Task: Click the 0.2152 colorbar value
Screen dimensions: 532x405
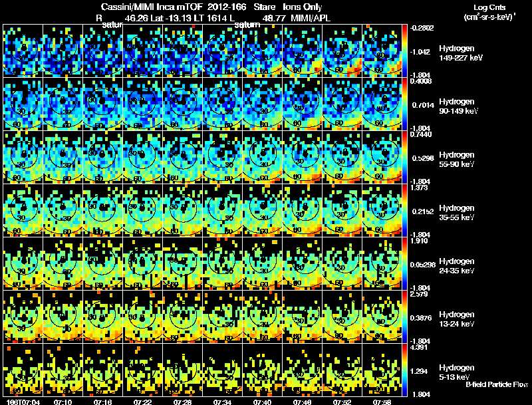Action: (423, 211)
